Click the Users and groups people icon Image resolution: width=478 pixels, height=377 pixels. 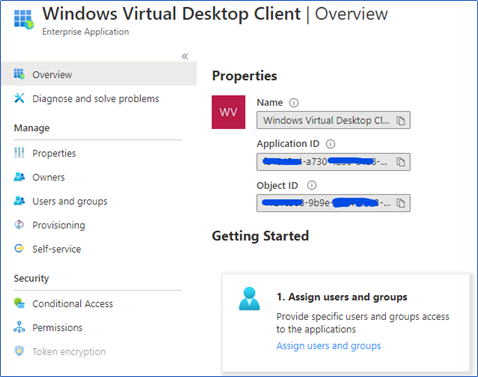click(19, 201)
